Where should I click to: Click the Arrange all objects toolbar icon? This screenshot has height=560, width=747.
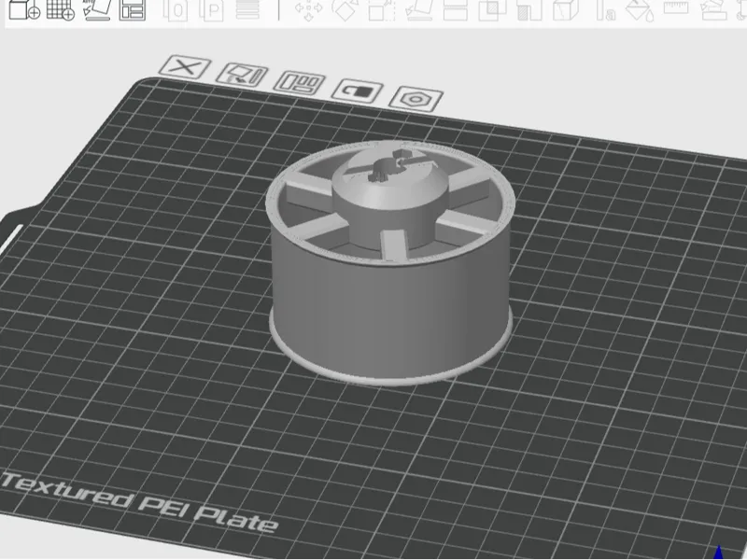133,9
